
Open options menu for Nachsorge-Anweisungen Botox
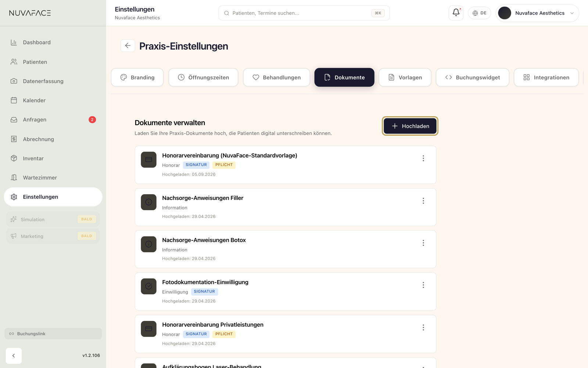click(423, 243)
